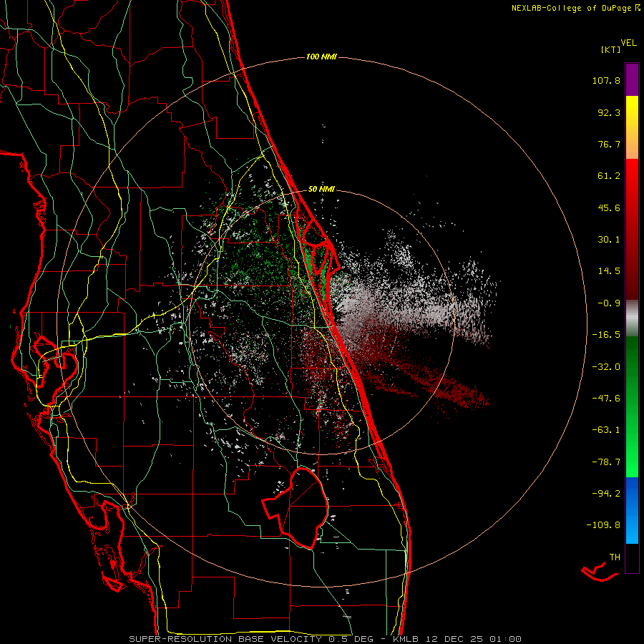Screen dimensions: 644x644
Task: Click the 45.6 velocity scale value
Action: [x=609, y=208]
